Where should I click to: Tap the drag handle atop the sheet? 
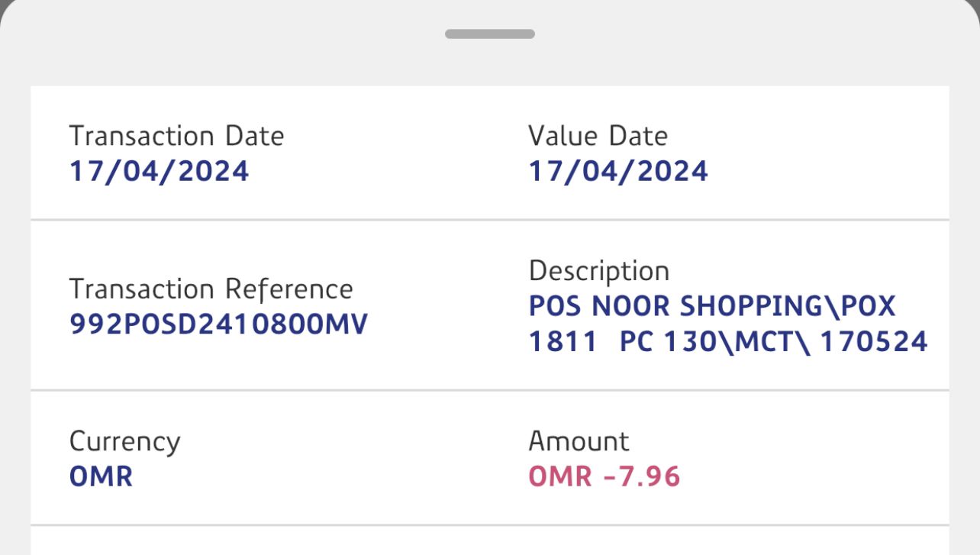tap(489, 34)
